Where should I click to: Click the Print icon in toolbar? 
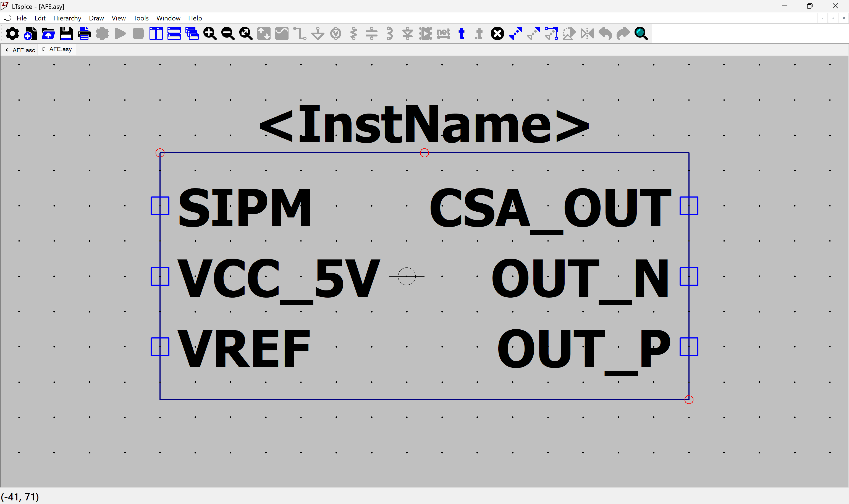point(84,34)
